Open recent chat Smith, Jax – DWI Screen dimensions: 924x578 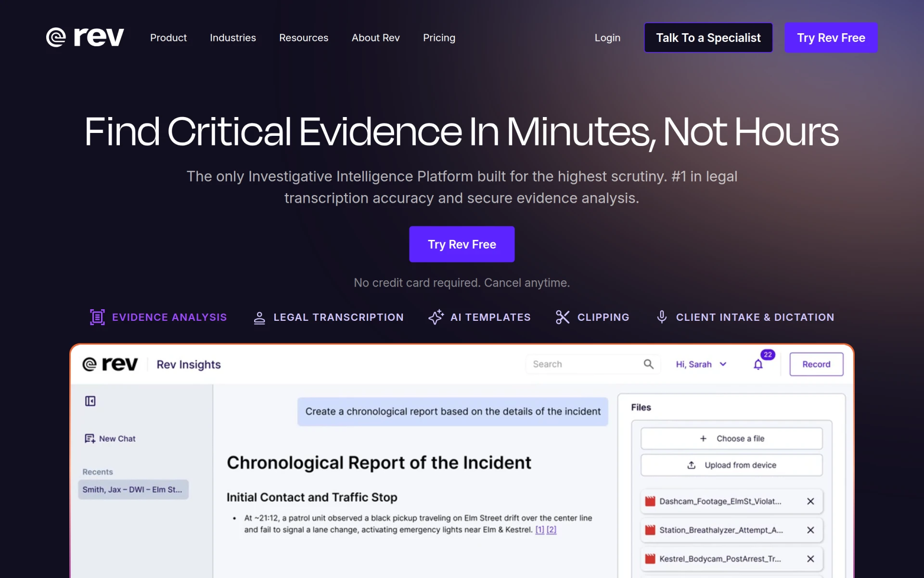point(133,489)
